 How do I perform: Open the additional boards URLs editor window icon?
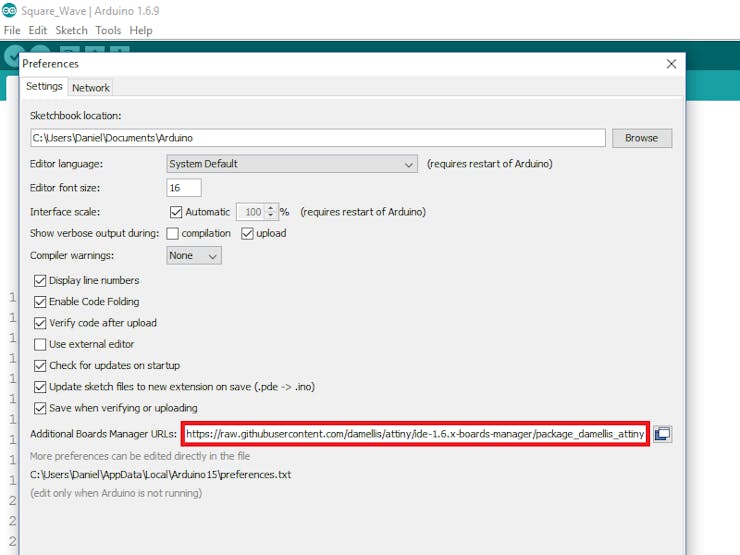[x=663, y=434]
